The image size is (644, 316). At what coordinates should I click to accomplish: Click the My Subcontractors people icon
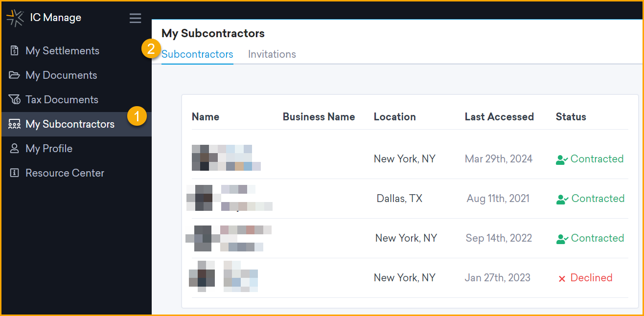coord(15,124)
